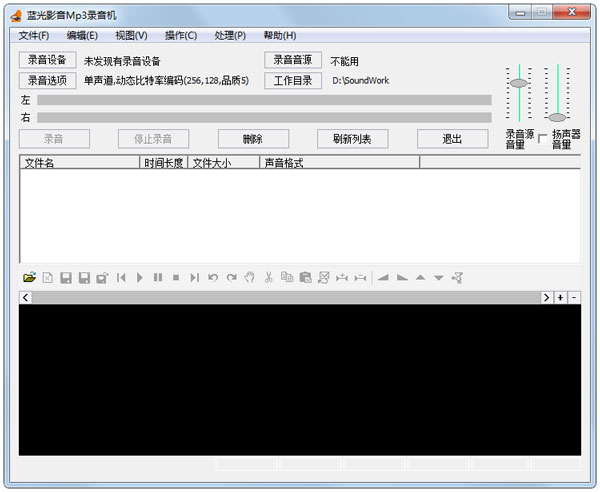Click the save-selection disk icon with arrow
This screenshot has height=492, width=600.
[x=102, y=277]
